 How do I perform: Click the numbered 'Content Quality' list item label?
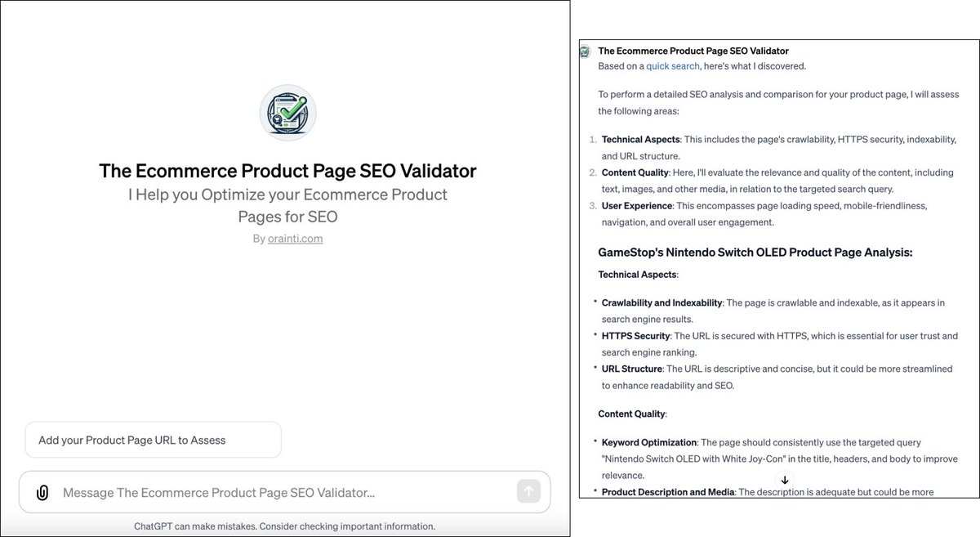click(635, 172)
